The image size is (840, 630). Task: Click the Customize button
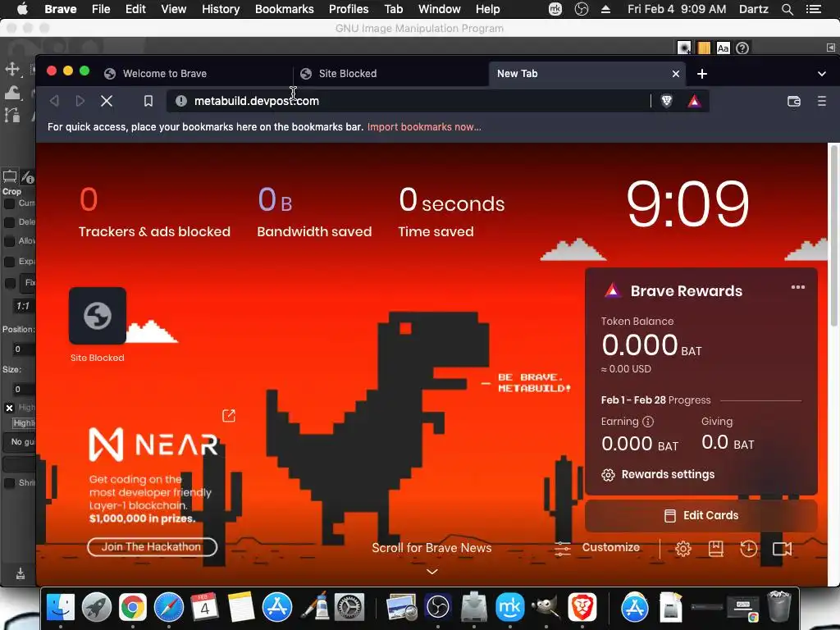[x=597, y=548]
